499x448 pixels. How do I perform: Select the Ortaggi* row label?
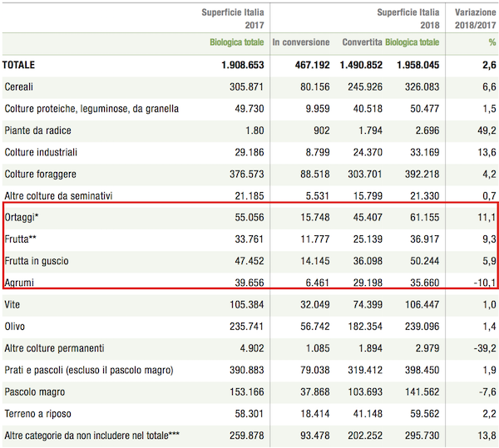tap(23, 217)
